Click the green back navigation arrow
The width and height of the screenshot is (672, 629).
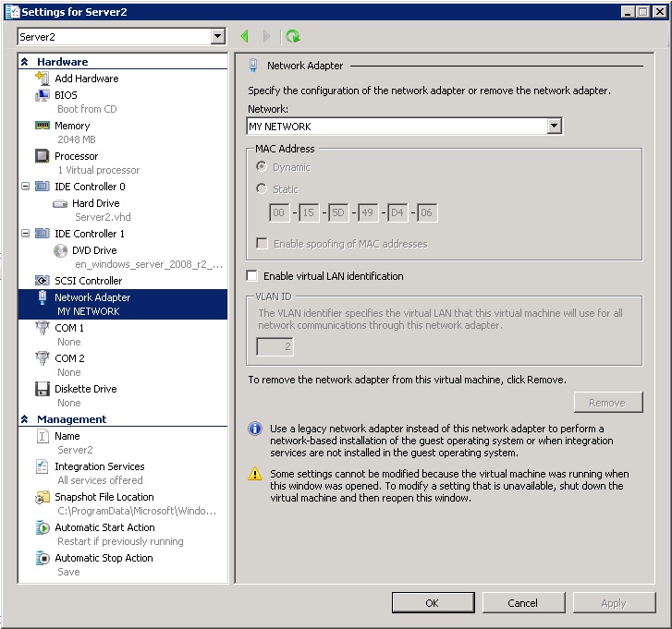245,36
